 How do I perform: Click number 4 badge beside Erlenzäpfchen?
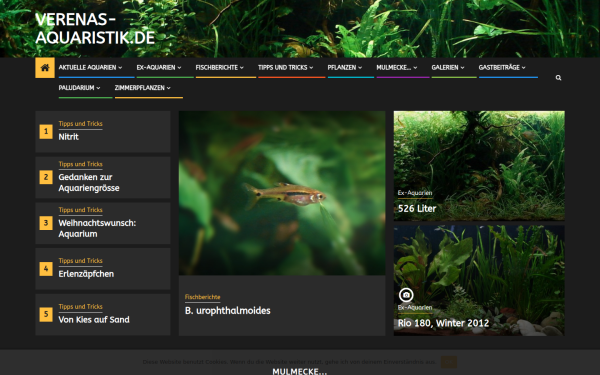46,269
